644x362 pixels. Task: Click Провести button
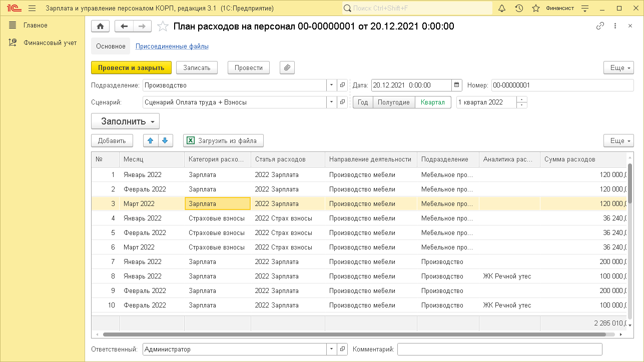[249, 67]
